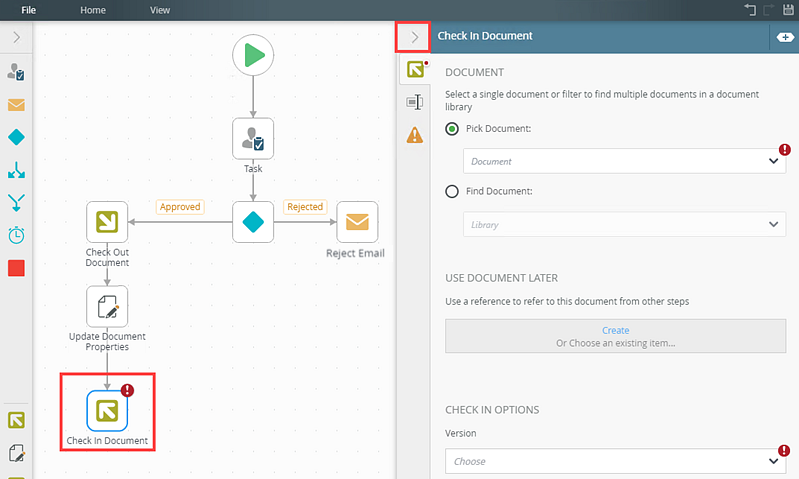Select the Merge step icon in the toolbox
Viewport: 799px width, 479px height.
coord(16,202)
